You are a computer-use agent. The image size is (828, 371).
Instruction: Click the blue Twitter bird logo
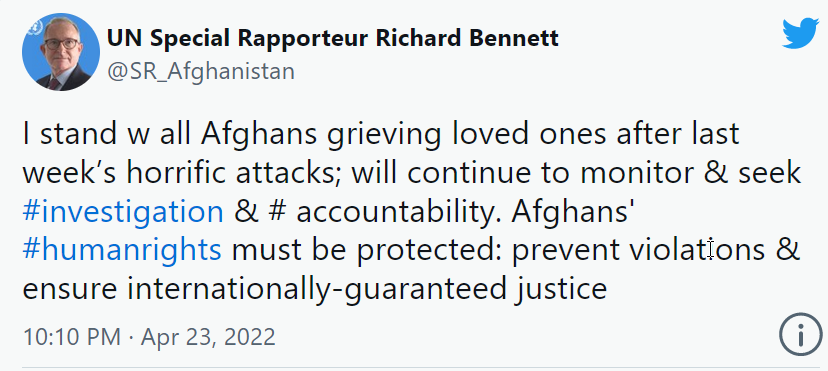pyautogui.click(x=801, y=33)
